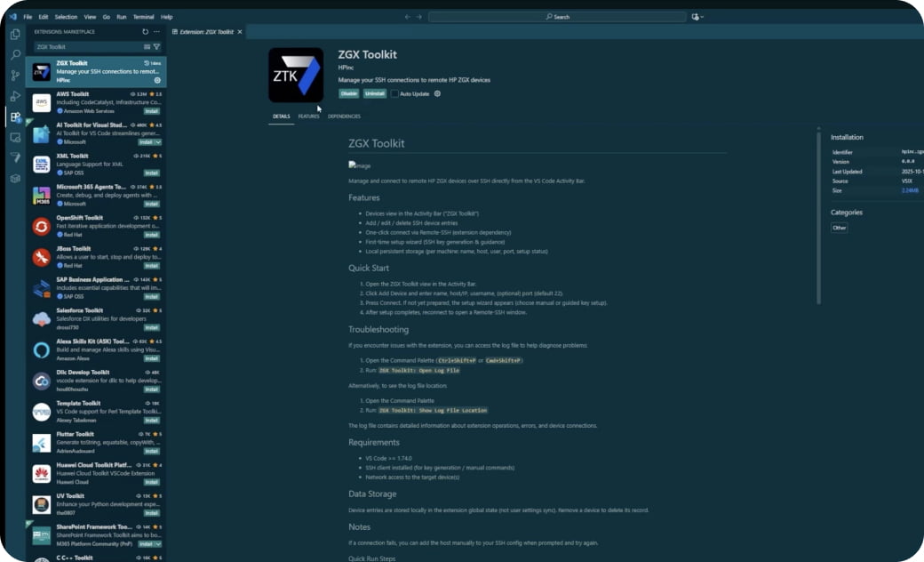Close the Extension: ZGX Toolkit tab
The height and width of the screenshot is (562, 924).
[240, 32]
